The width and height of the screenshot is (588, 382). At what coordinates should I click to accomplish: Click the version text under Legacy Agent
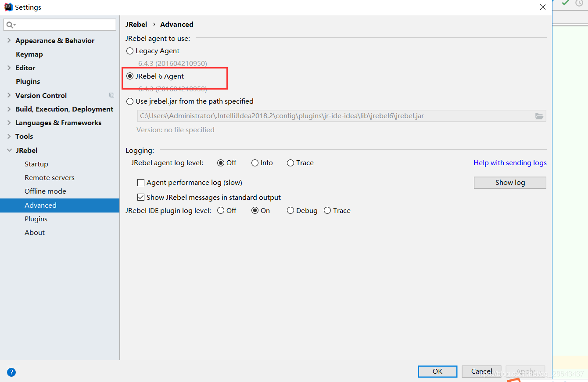[173, 64]
